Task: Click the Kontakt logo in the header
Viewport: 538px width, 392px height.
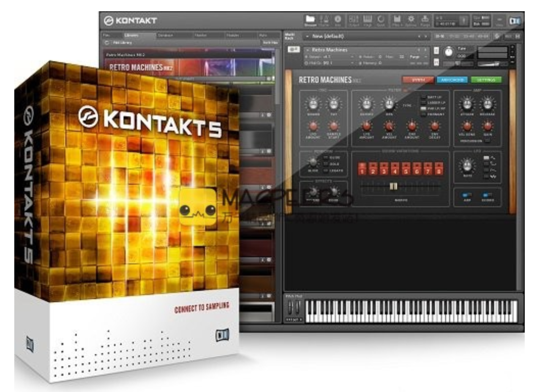Action: coord(130,20)
